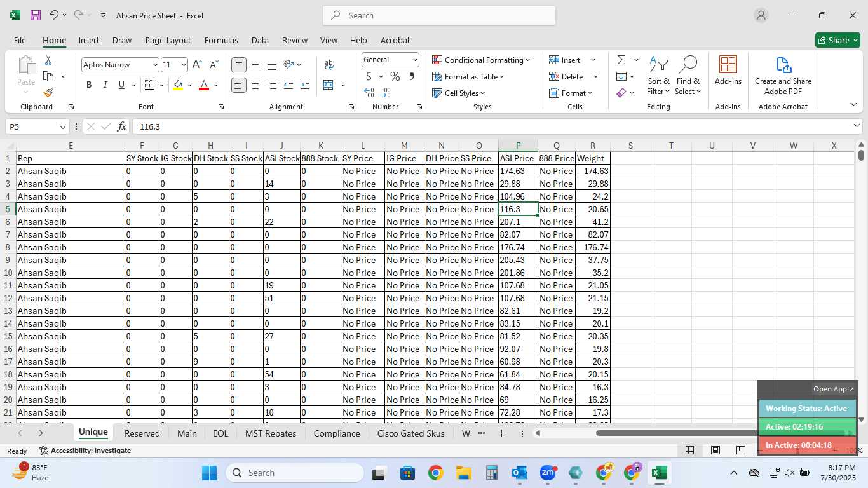Select cell with ASI Price 207.1
This screenshot has width=868, height=488.
[x=518, y=222]
